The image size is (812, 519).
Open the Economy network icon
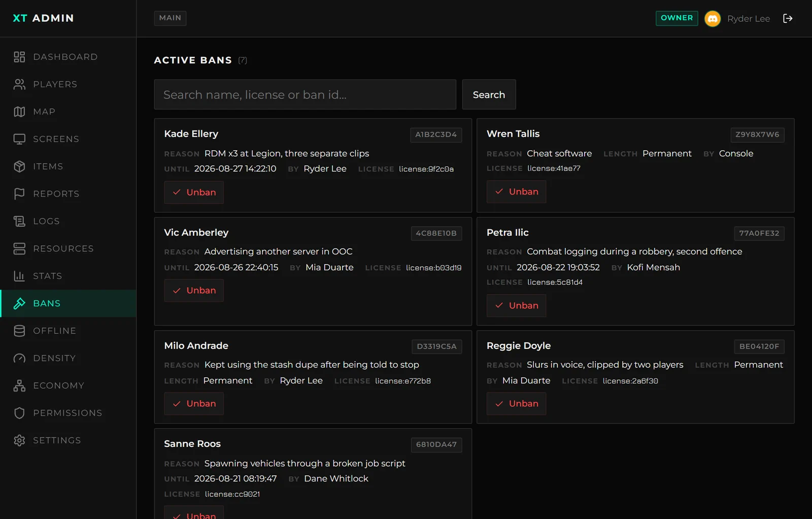[19, 386]
